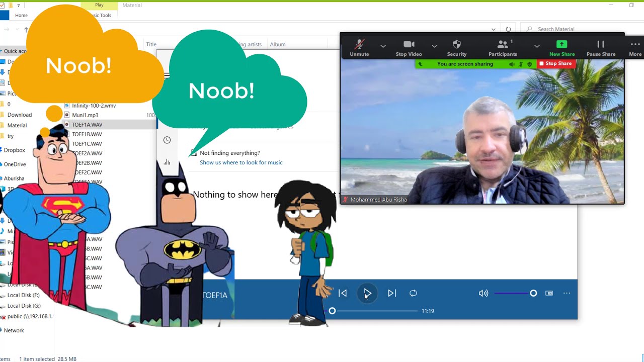Adjust the music player volume slider
644x362 pixels.
[x=516, y=293]
